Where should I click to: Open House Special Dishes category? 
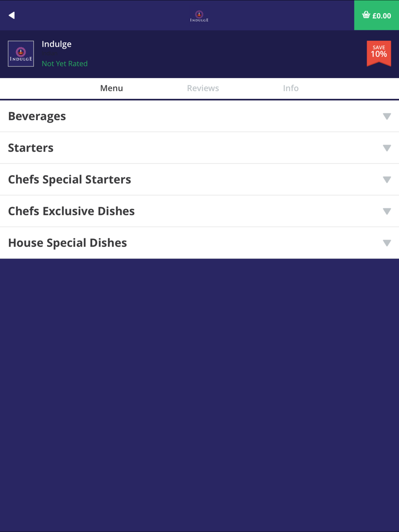[x=199, y=243]
